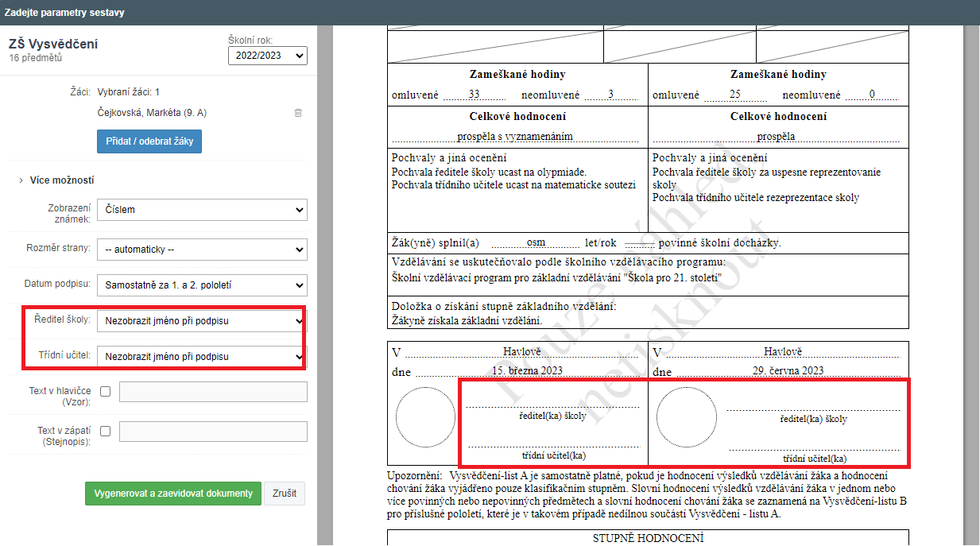Enable the Text v zápatí (Stejnopis) checkbox
Image resolution: width=980 pixels, height=546 pixels.
coord(106,431)
